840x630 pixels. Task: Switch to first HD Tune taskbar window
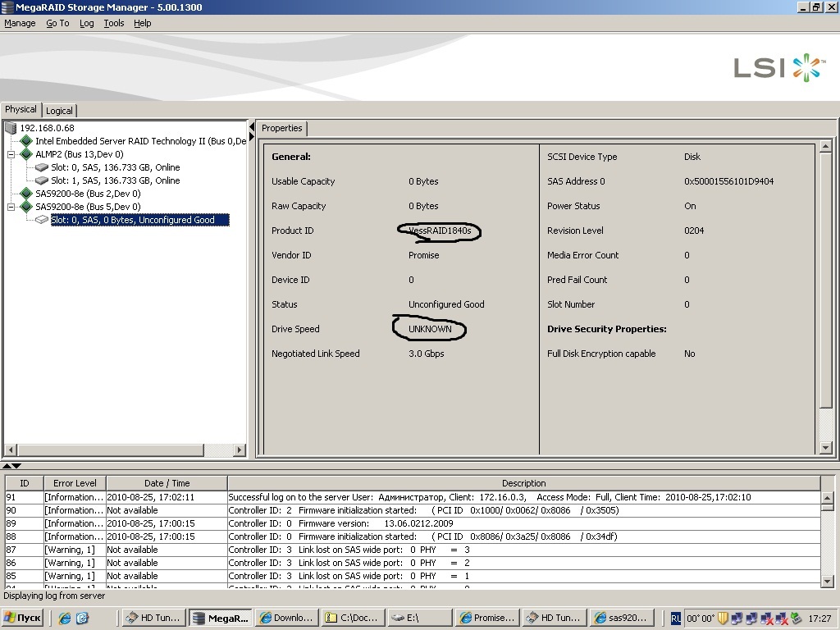pos(154,618)
